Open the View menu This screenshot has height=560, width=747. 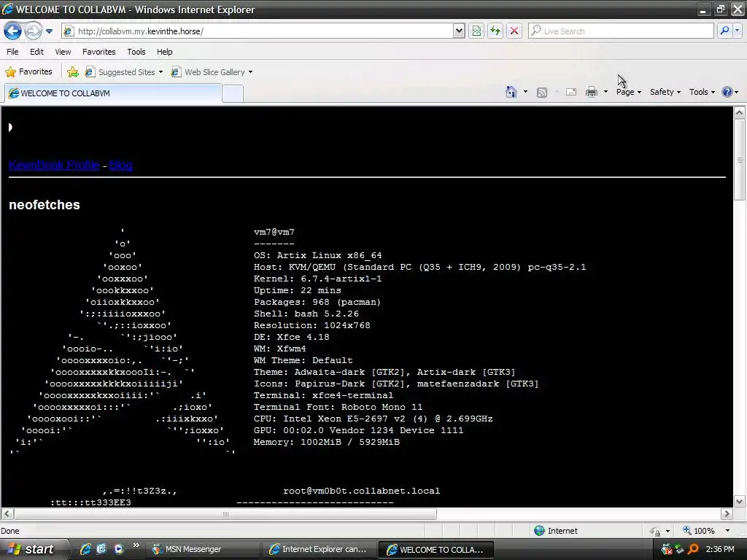point(63,52)
